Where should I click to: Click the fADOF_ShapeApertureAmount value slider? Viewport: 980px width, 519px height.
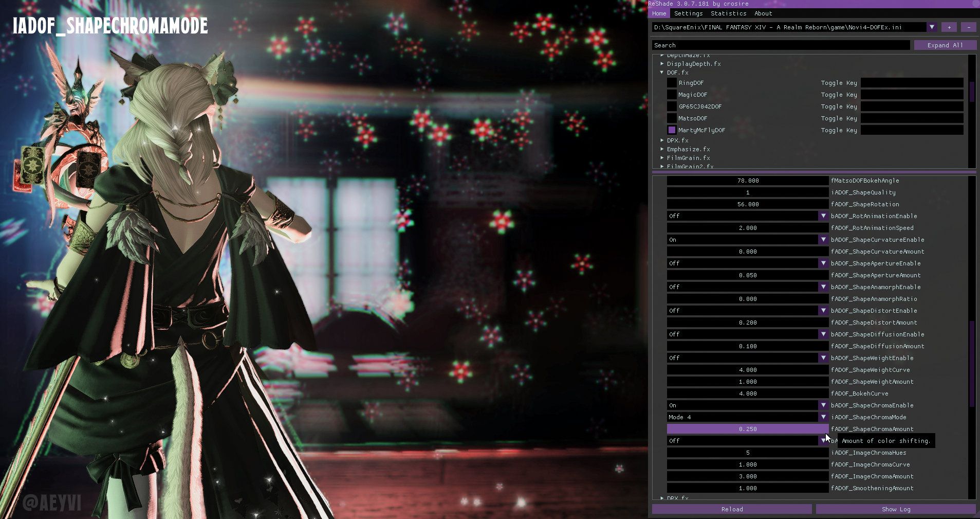coord(748,275)
